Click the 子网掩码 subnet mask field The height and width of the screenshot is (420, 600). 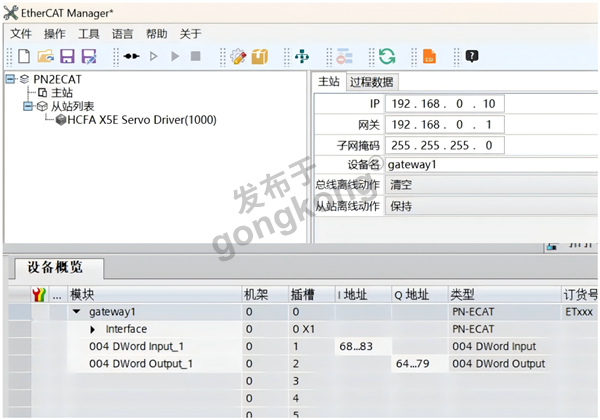(445, 145)
